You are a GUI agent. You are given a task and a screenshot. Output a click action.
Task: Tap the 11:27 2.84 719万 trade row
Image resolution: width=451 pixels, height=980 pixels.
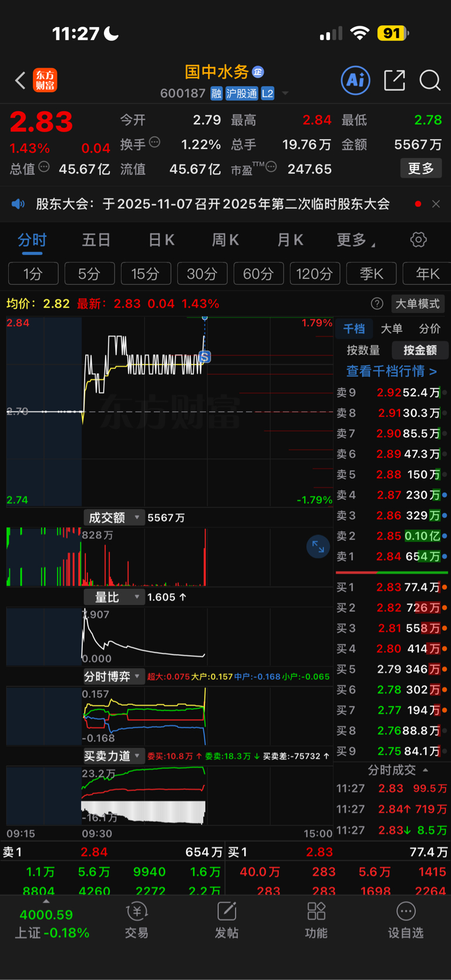(x=392, y=809)
